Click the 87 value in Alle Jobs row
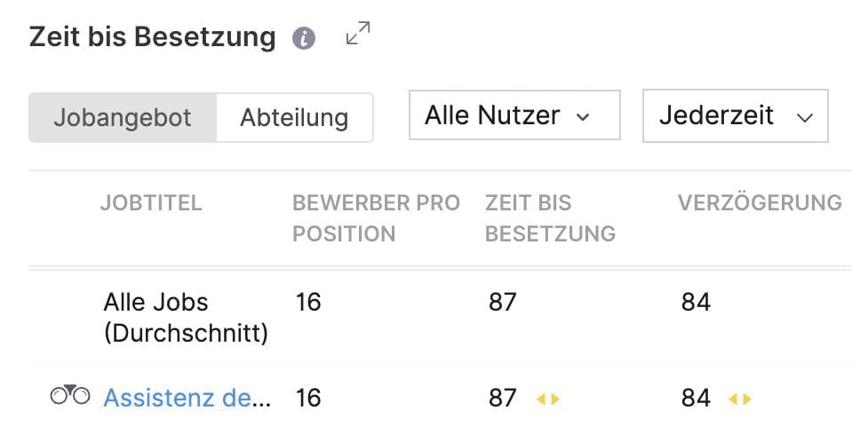Screen dimensions: 868x442 [x=502, y=302]
